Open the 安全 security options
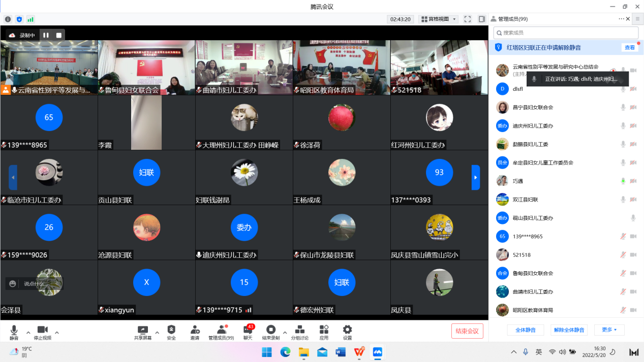Screen dimensions: 644x362 click(x=171, y=332)
